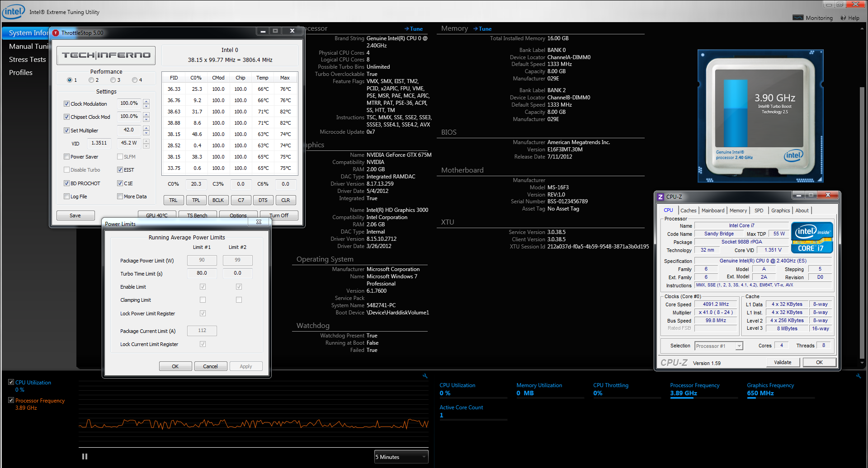Click Cancel in the Power Limits dialog
Screen dimensions: 868x468
click(210, 366)
